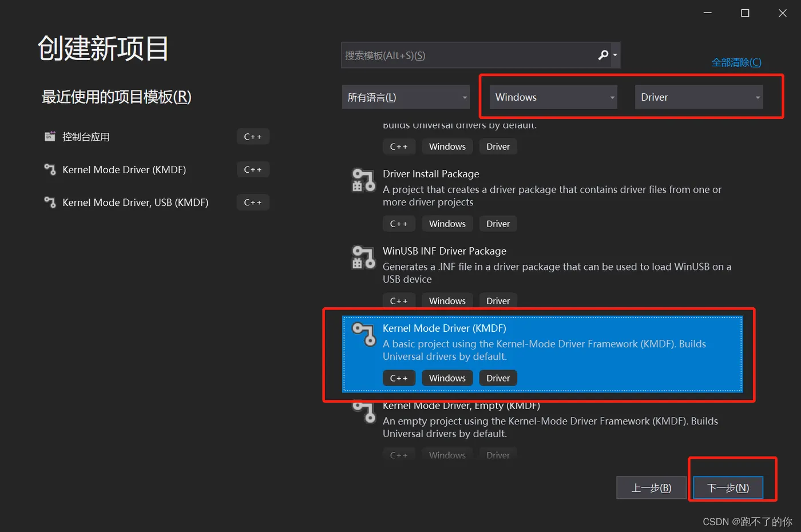This screenshot has height=532, width=801.
Task: Select recent template 控制台应用
Action: tap(86, 137)
